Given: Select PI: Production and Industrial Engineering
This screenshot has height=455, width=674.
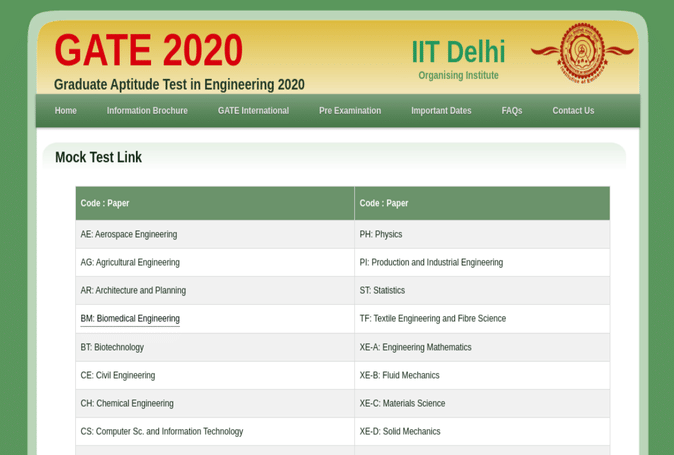Looking at the screenshot, I should [431, 263].
